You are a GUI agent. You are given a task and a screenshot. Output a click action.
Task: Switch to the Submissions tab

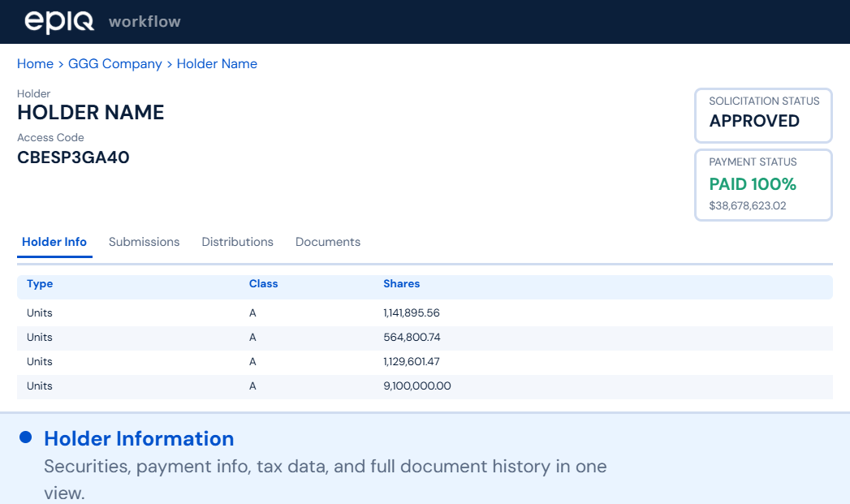click(x=145, y=242)
